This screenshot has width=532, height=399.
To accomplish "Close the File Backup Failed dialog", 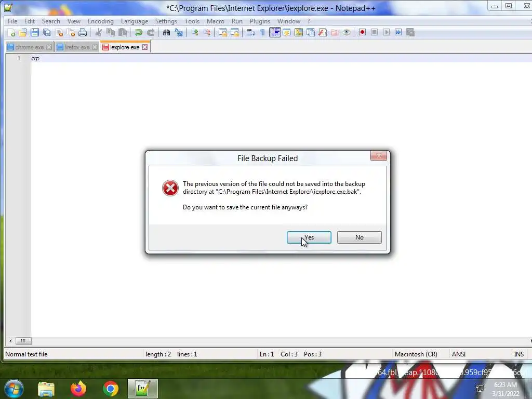I will [379, 156].
